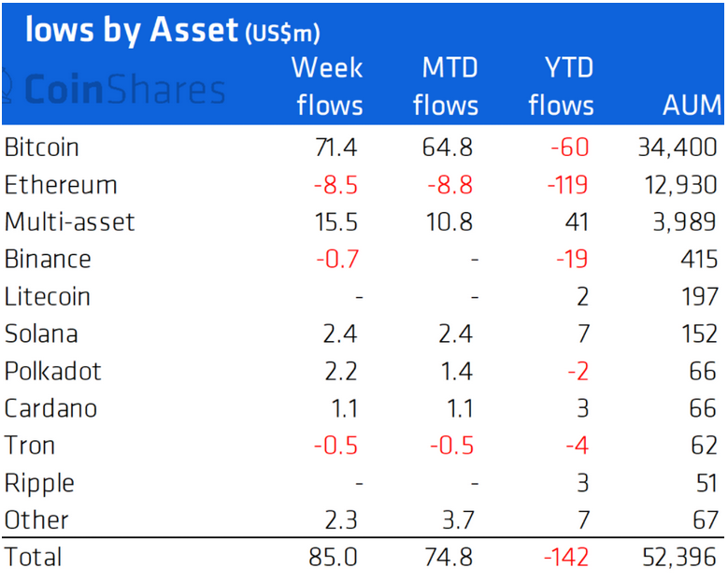
Task: Select the MTD flows column header
Action: coord(445,86)
